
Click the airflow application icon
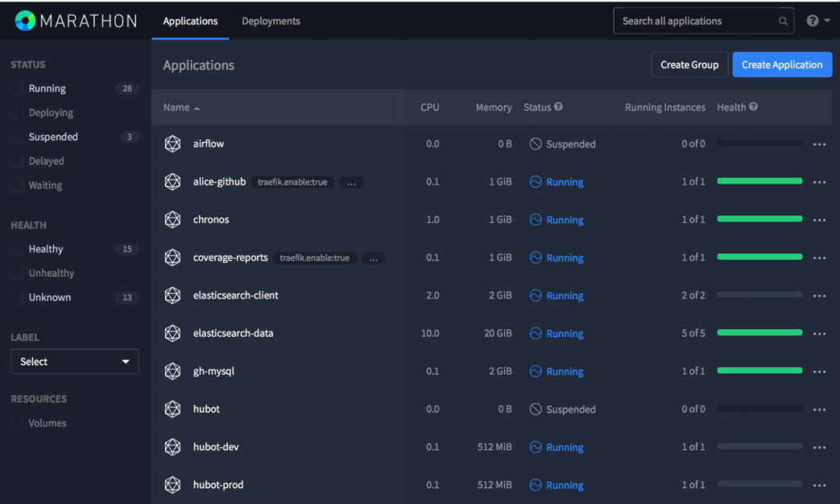(173, 144)
